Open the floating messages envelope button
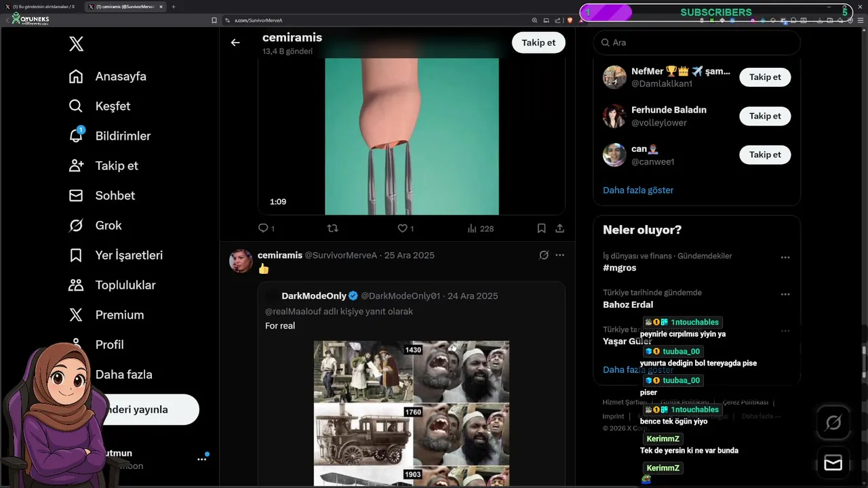The height and width of the screenshot is (488, 868). (x=833, y=464)
